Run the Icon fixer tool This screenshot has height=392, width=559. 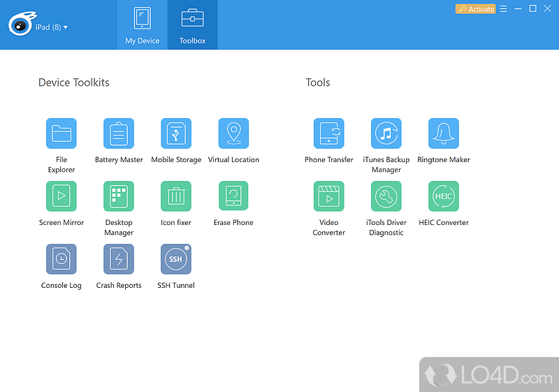(176, 196)
